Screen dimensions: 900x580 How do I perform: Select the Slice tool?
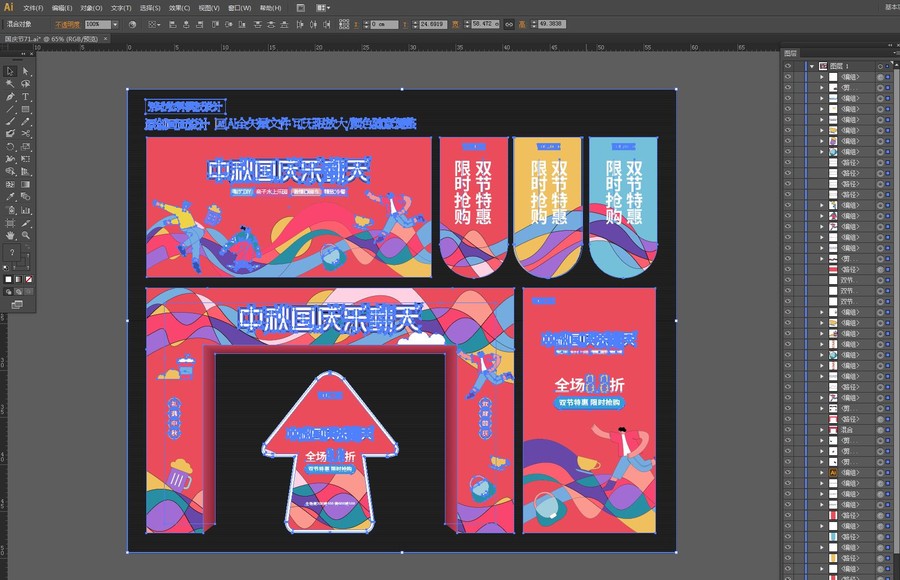pyautogui.click(x=25, y=223)
